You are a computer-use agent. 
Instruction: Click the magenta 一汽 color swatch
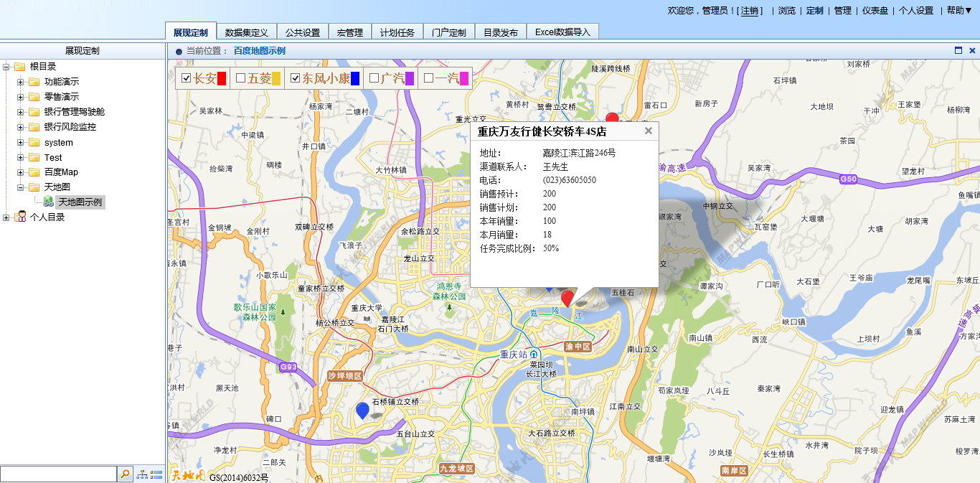click(x=464, y=78)
